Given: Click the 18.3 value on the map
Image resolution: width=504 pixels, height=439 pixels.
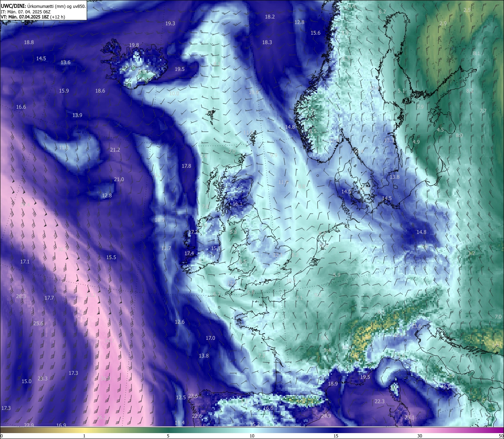Looking at the screenshot, I should pyautogui.click(x=267, y=43).
